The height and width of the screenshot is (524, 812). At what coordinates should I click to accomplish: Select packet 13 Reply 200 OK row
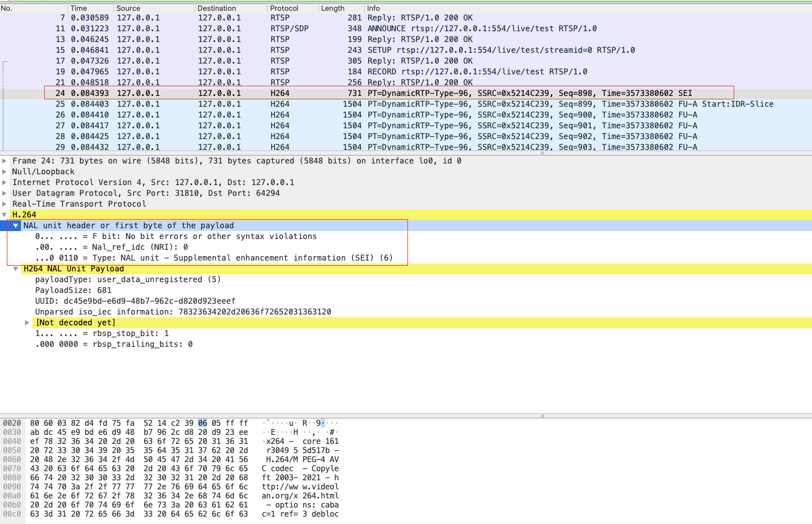(406, 39)
